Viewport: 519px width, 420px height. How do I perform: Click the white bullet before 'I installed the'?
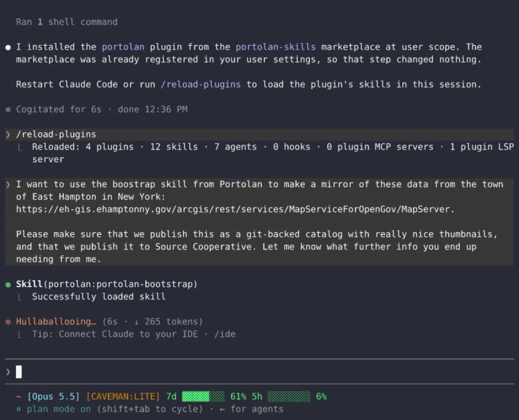coord(8,47)
